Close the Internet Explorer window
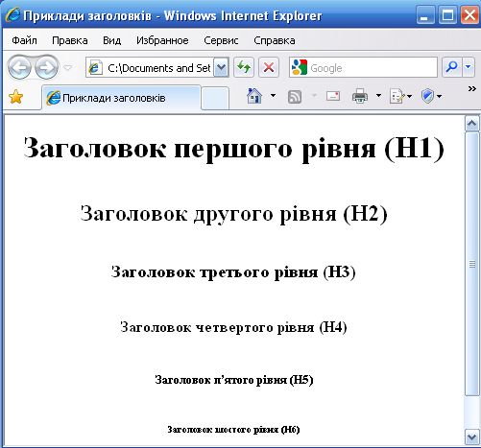 click(x=469, y=15)
